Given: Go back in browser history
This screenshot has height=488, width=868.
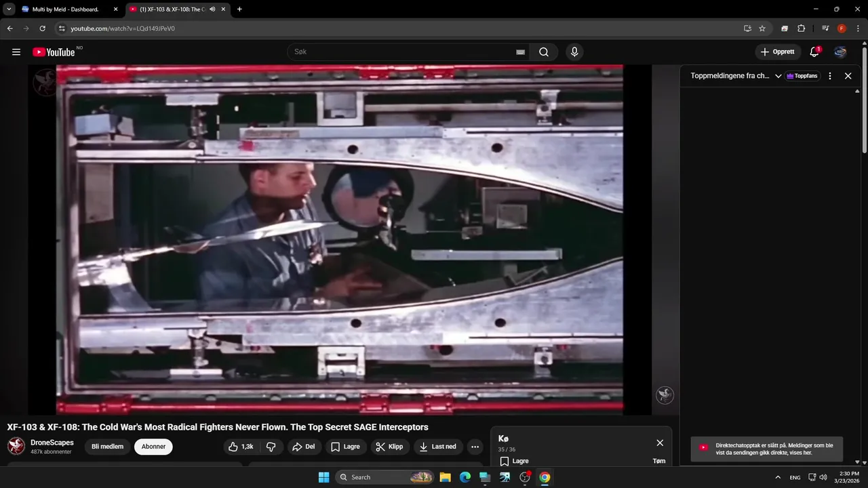Looking at the screenshot, I should pos(9,28).
